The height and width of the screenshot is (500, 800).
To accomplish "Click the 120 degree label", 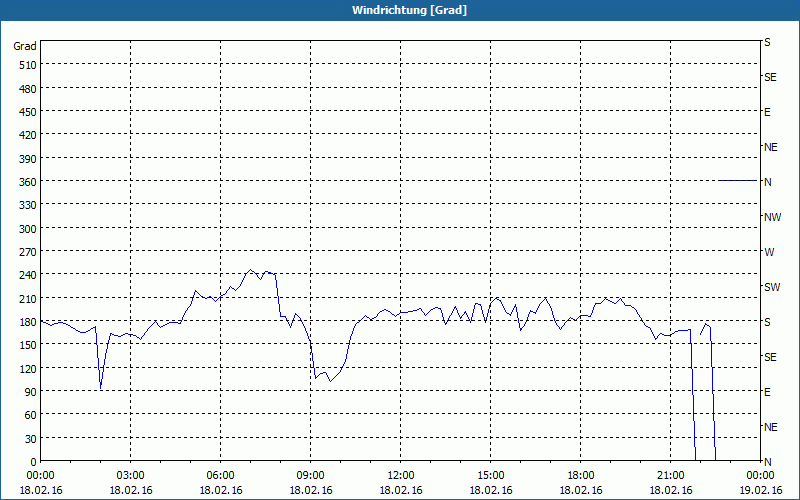I will [28, 369].
